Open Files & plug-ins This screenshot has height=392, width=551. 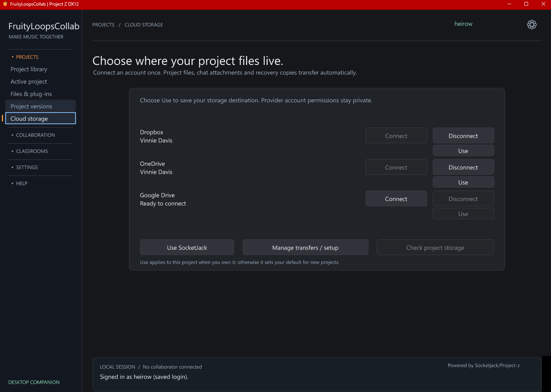41,94
